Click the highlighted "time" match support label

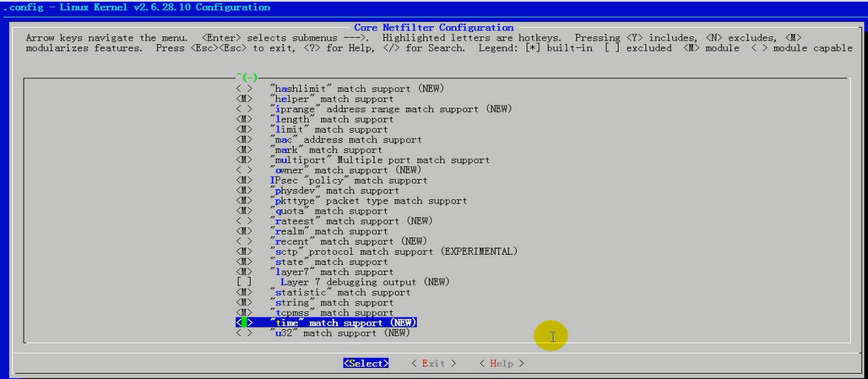click(343, 322)
